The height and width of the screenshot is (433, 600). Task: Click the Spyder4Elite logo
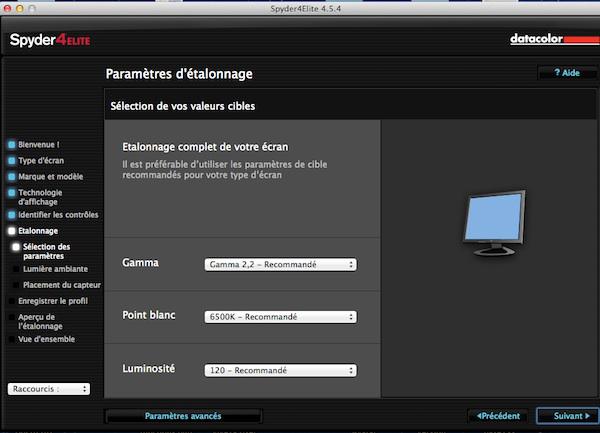point(50,41)
